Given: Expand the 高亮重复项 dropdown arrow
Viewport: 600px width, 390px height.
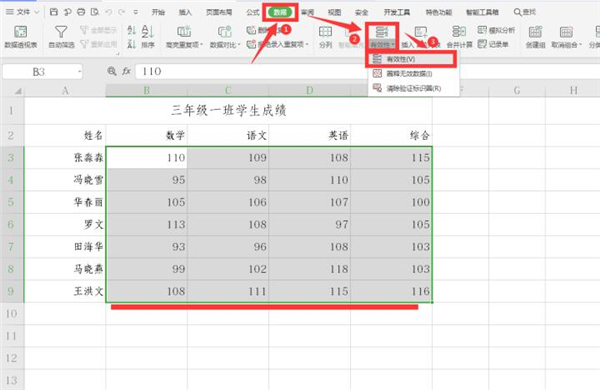Looking at the screenshot, I should [201, 45].
